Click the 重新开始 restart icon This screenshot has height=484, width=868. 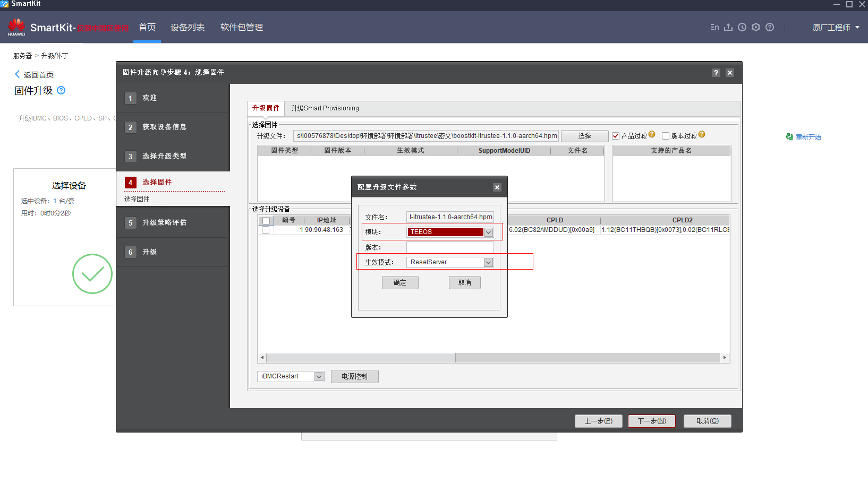pos(789,137)
